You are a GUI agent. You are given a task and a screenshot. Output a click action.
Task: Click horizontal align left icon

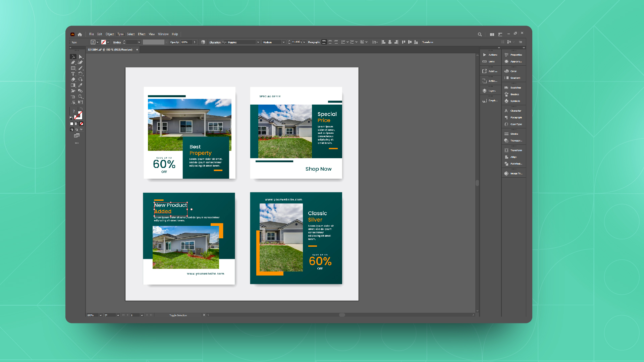pyautogui.click(x=383, y=42)
